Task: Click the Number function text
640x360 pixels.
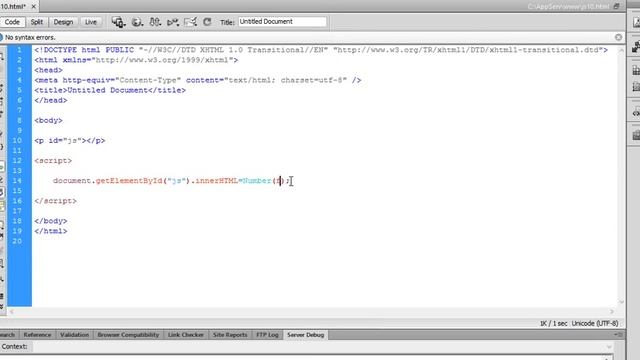Action: [x=257, y=181]
